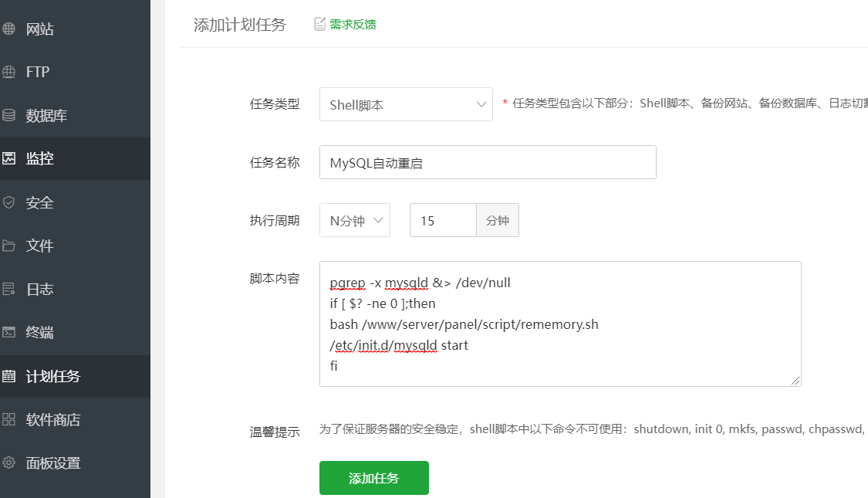This screenshot has height=498, width=868.
Task: Click the 安全 shield icon
Action: point(8,202)
